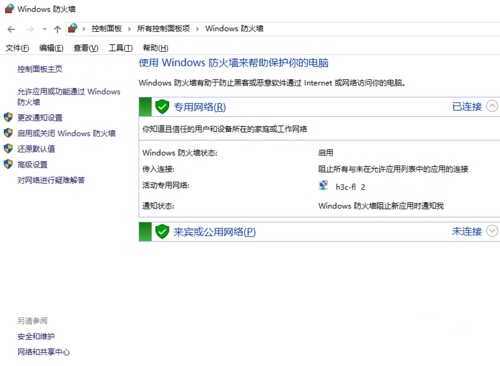Expand the 来宾或公用网络 section with chevron
This screenshot has height=366, width=500.
[492, 231]
